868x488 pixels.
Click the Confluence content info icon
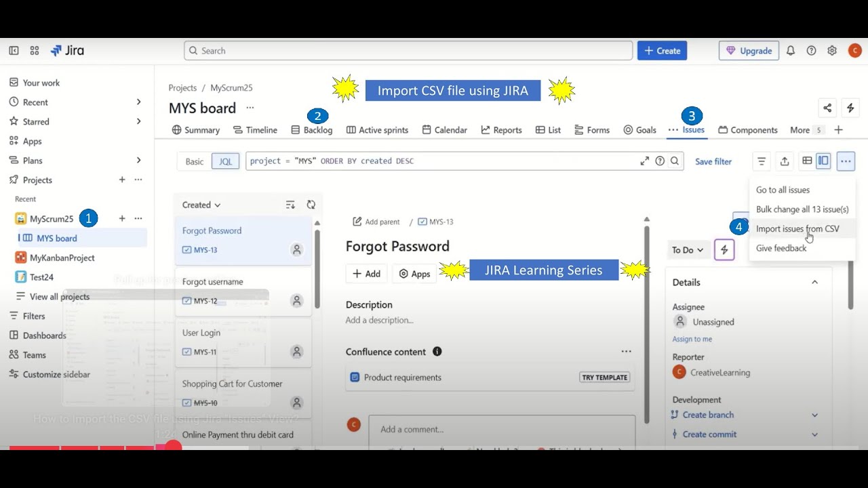click(x=437, y=352)
